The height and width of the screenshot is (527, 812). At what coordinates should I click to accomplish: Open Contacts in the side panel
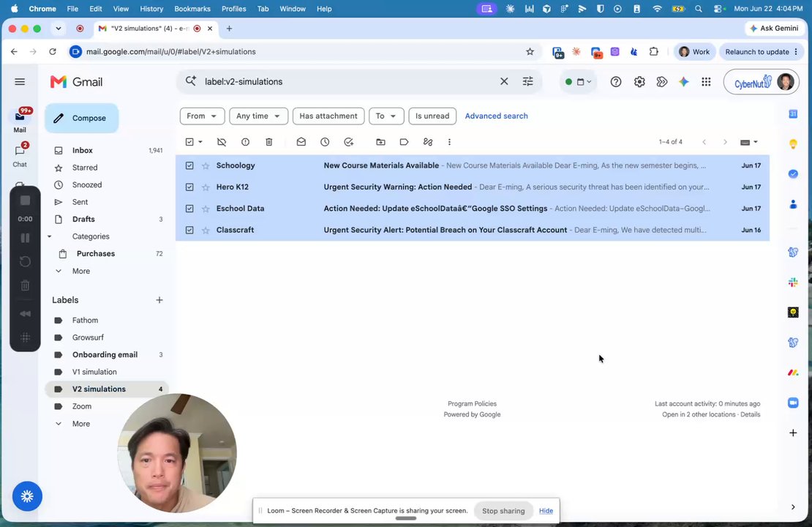point(793,204)
